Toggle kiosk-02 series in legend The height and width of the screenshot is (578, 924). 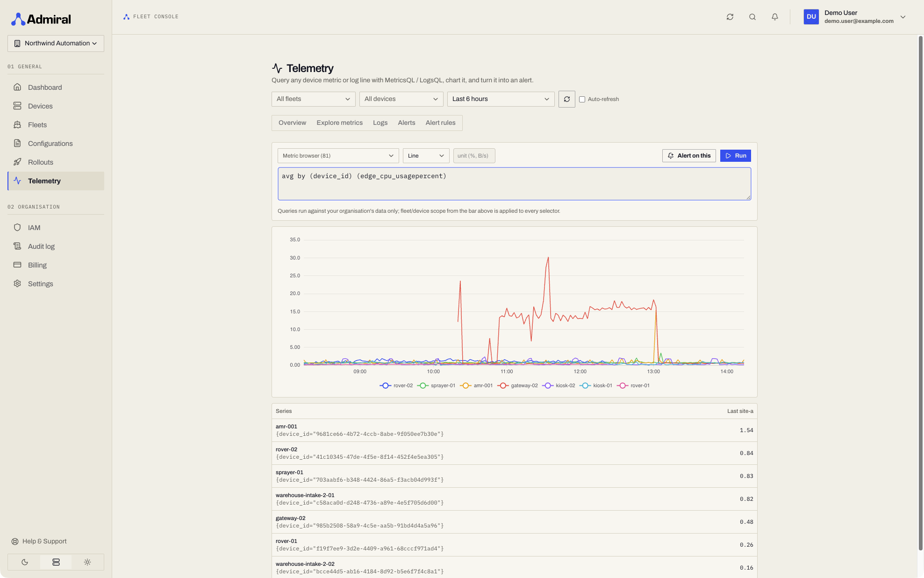(x=559, y=386)
